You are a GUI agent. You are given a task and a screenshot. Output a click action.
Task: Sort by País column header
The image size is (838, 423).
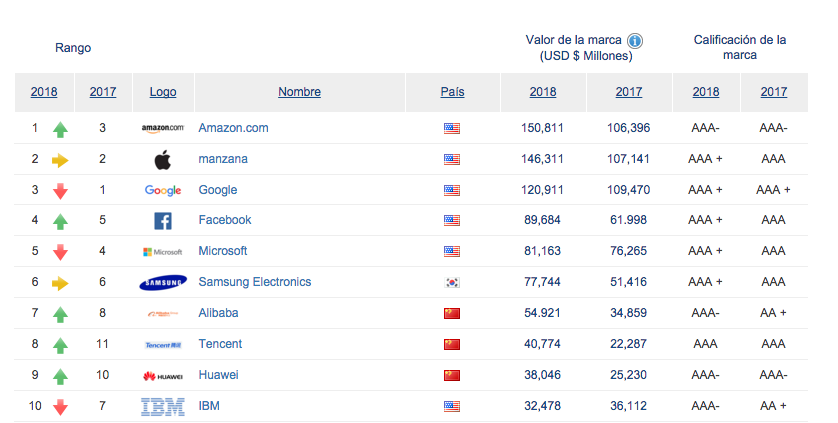coord(452,92)
